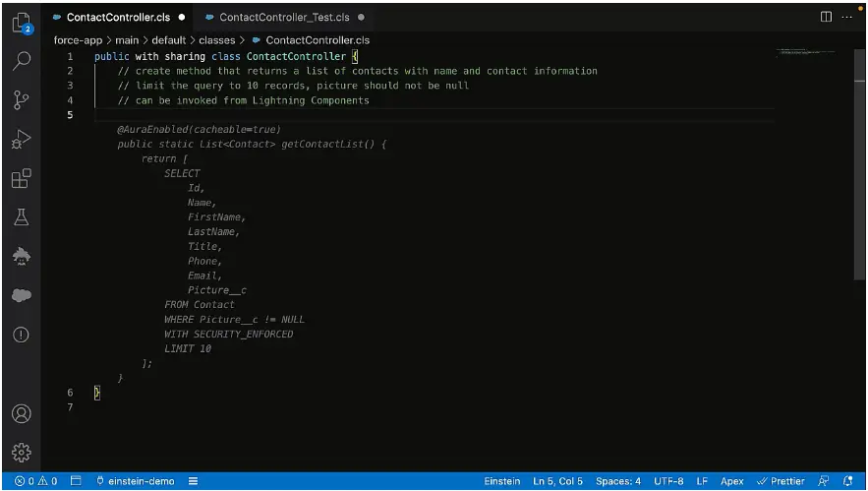
Task: Open the Search view
Action: click(21, 61)
